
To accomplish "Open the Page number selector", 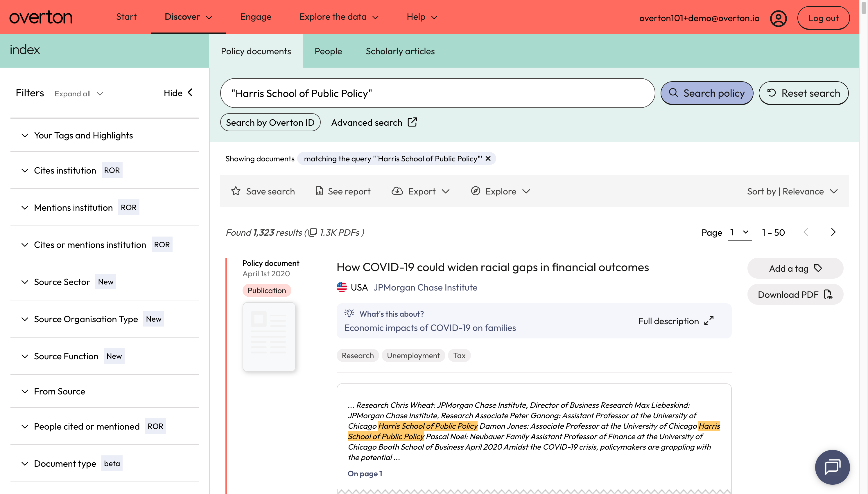I will [x=739, y=232].
